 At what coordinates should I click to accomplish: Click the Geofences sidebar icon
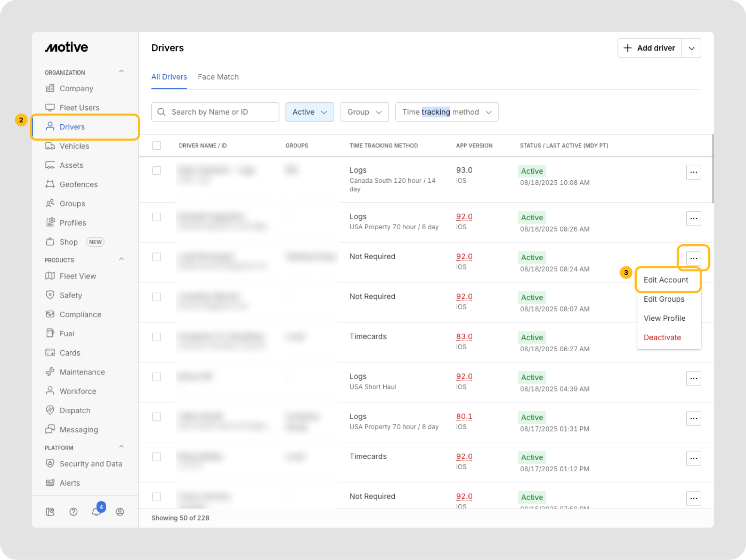[50, 184]
